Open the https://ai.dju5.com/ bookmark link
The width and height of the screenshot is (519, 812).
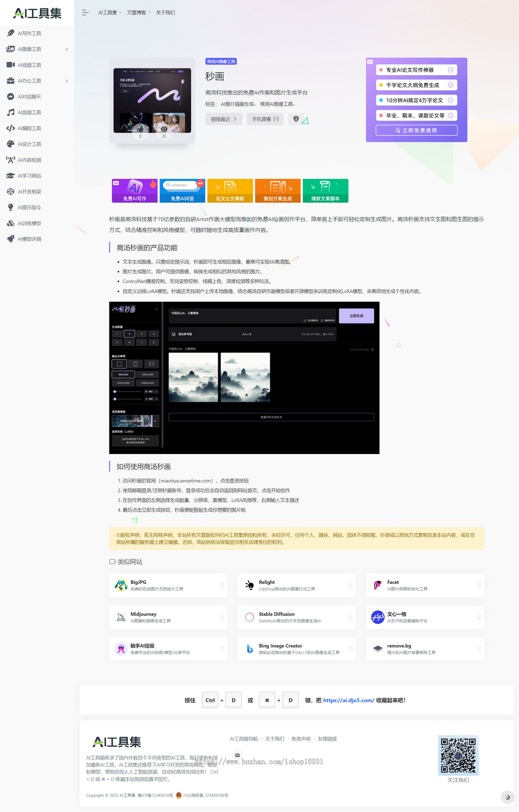pos(349,700)
